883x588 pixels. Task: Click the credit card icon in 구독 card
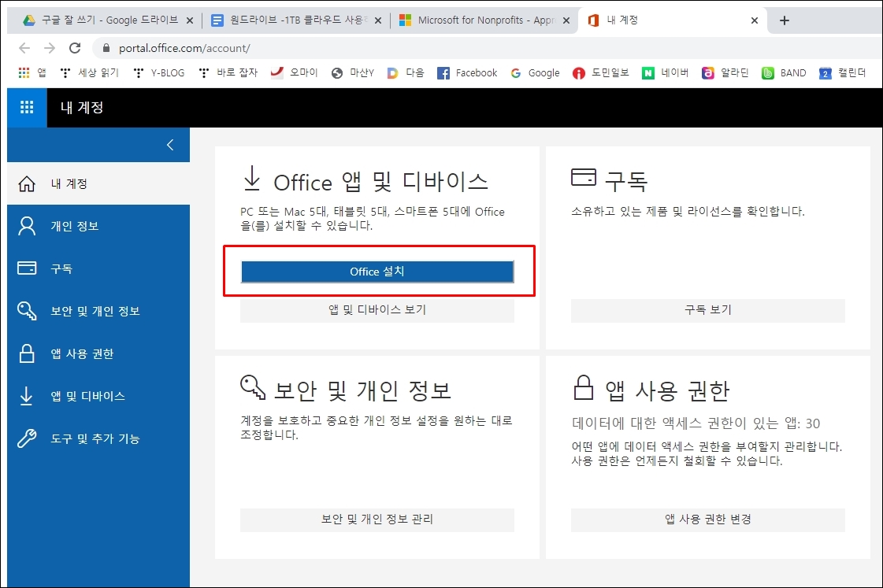[x=584, y=177]
